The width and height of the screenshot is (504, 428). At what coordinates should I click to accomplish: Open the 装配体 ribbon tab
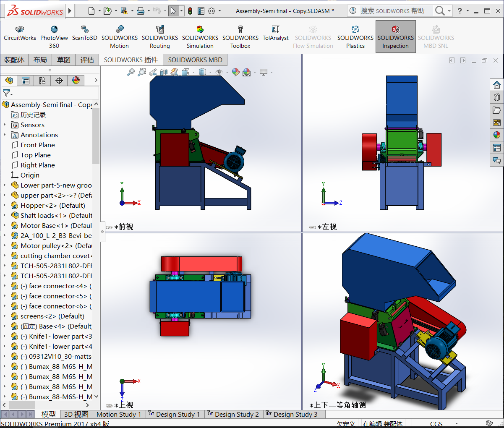tap(14, 60)
